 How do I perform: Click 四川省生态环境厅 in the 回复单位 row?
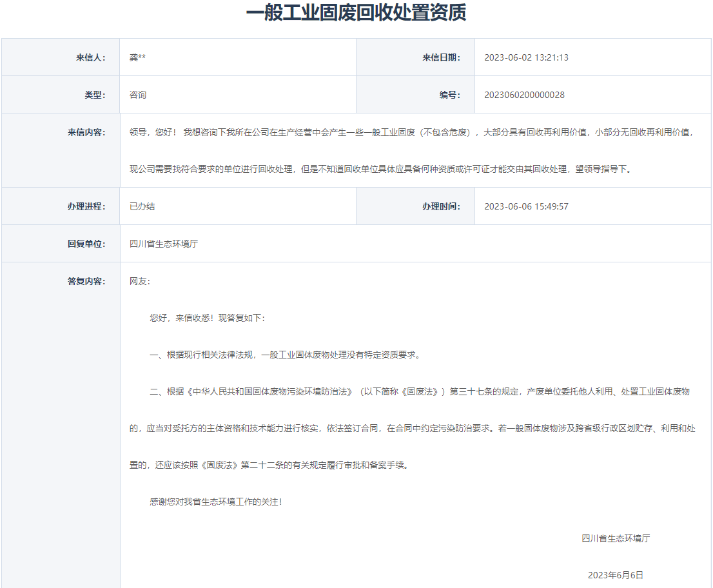point(164,244)
